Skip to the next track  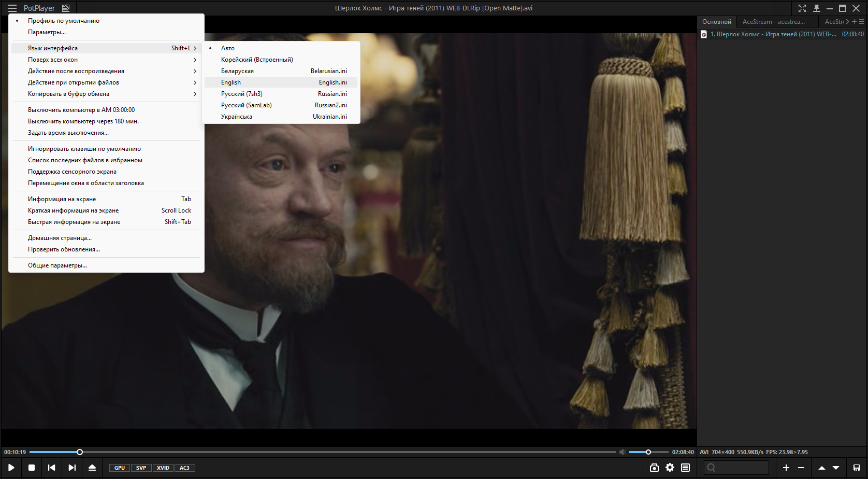(x=72, y=468)
